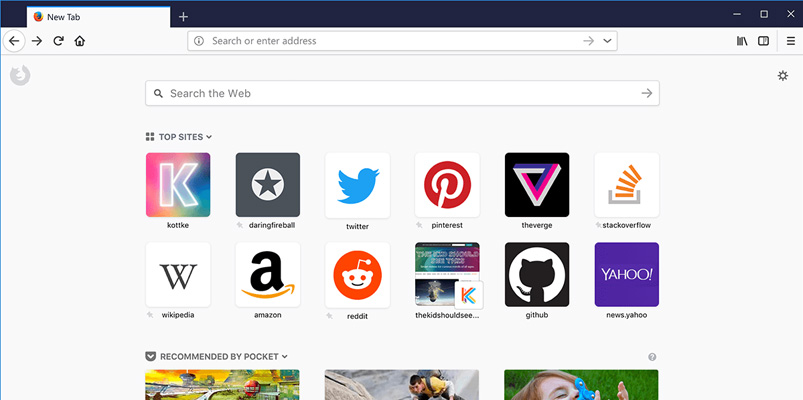This screenshot has width=803, height=400.
Task: Show the sidebars icon
Action: coord(764,41)
